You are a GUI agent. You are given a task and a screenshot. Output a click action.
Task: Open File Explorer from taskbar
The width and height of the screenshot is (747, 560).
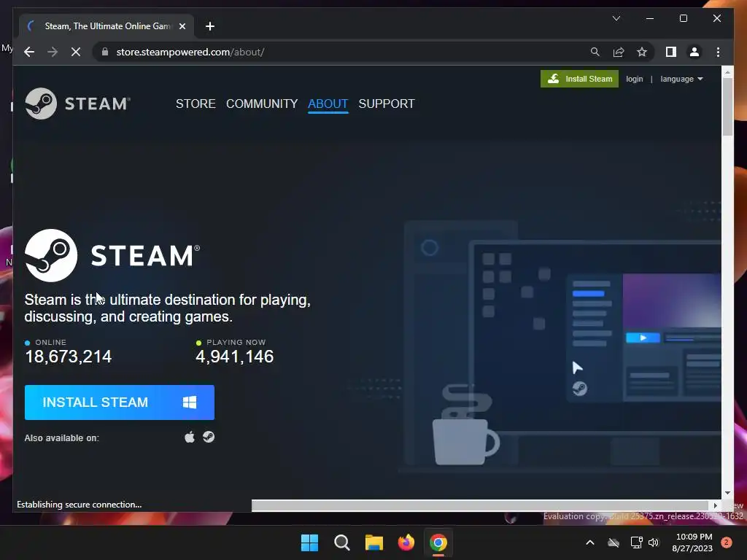coord(374,542)
